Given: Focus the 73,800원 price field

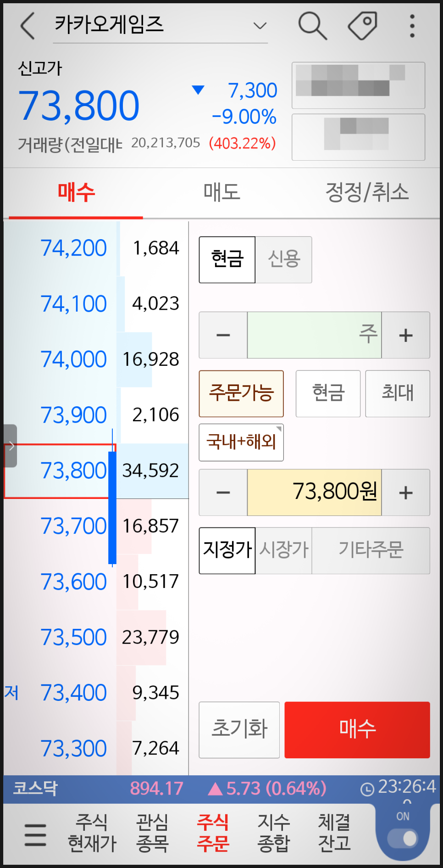Looking at the screenshot, I should coord(315,493).
